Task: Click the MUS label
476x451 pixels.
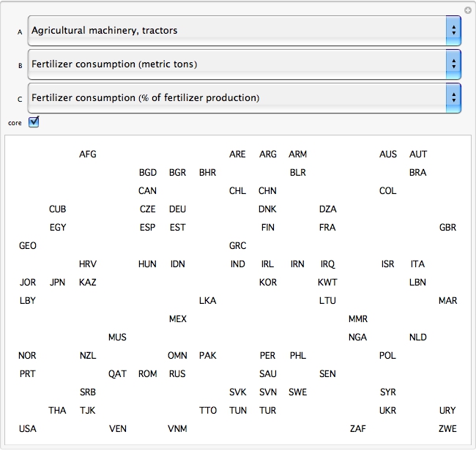Action: click(x=117, y=338)
